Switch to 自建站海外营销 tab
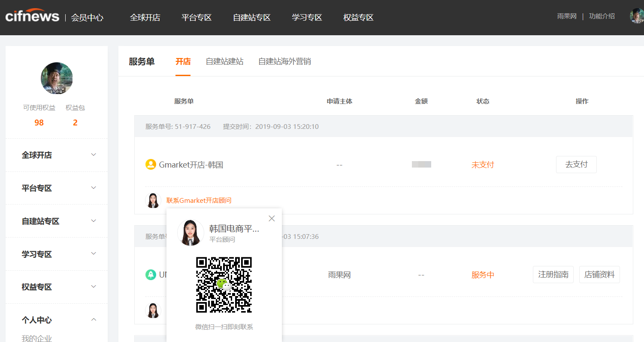 point(284,61)
